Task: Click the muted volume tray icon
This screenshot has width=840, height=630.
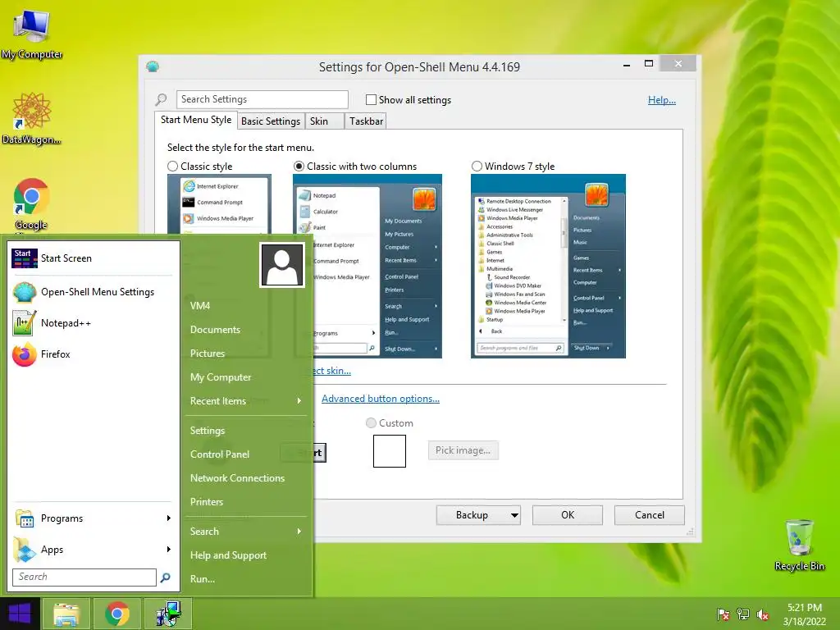Action: (x=763, y=614)
